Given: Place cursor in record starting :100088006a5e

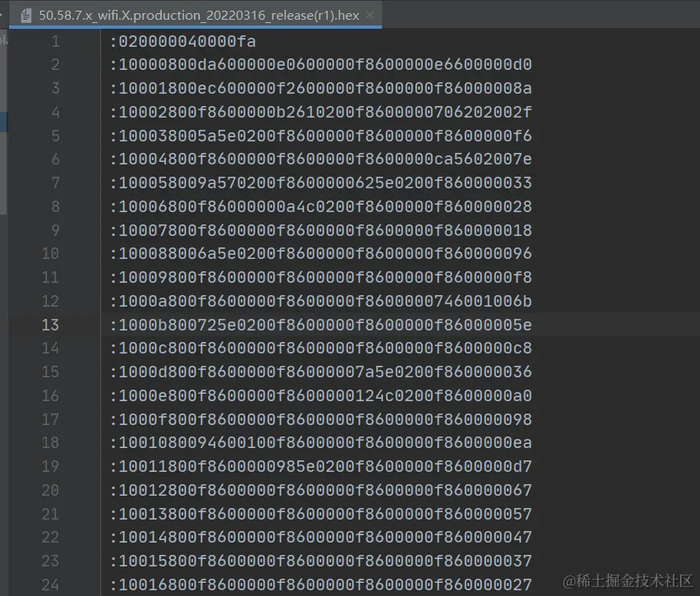Looking at the screenshot, I should (x=321, y=254).
